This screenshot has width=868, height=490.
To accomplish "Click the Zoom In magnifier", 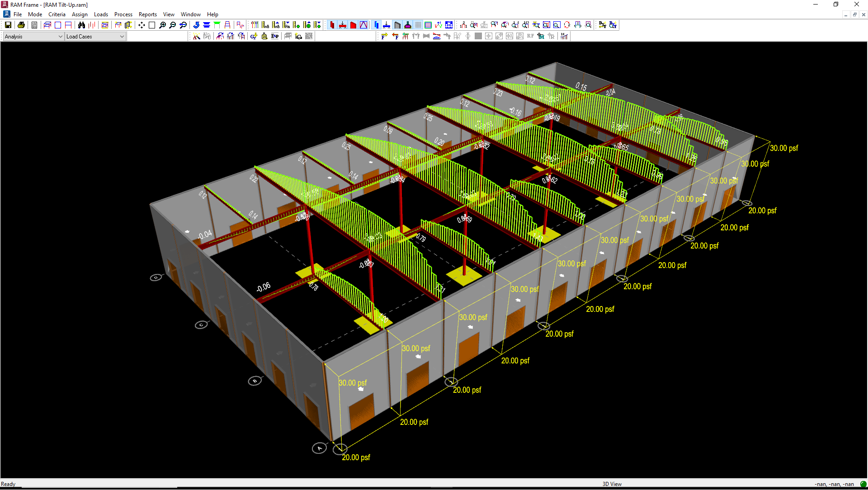I will pyautogui.click(x=162, y=25).
